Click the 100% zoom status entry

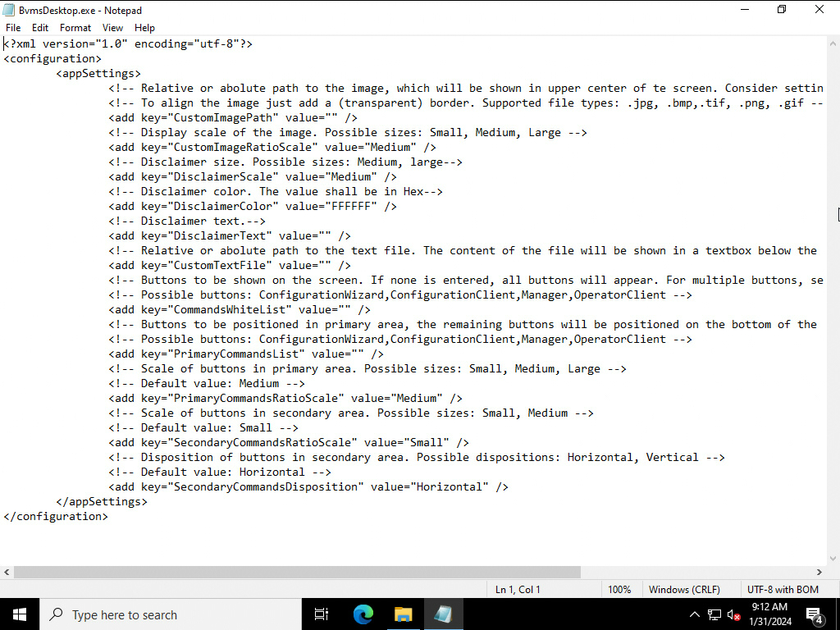point(619,589)
